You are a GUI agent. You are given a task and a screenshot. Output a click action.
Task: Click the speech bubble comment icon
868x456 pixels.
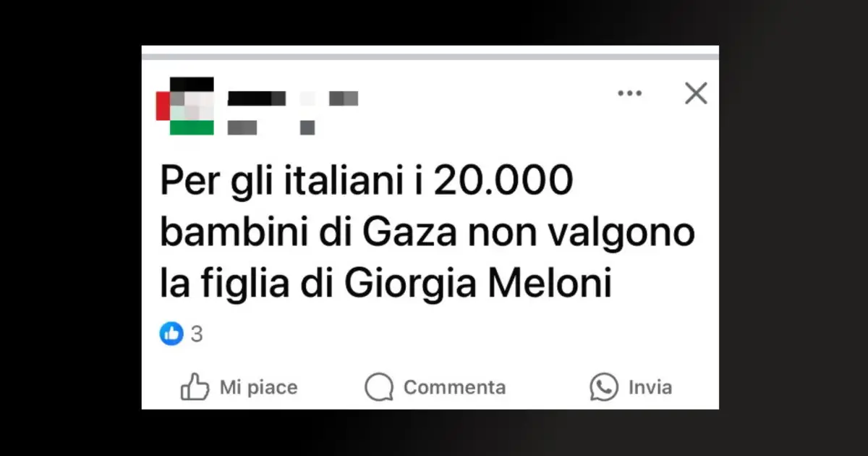point(379,387)
